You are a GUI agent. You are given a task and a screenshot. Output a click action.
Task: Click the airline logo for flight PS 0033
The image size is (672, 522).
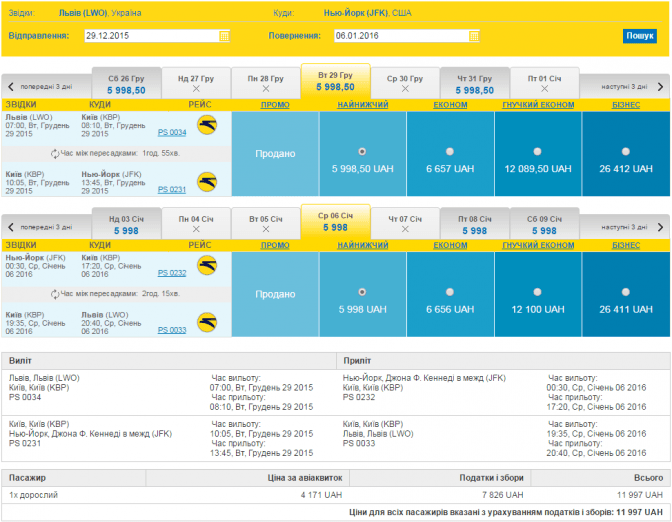point(207,322)
